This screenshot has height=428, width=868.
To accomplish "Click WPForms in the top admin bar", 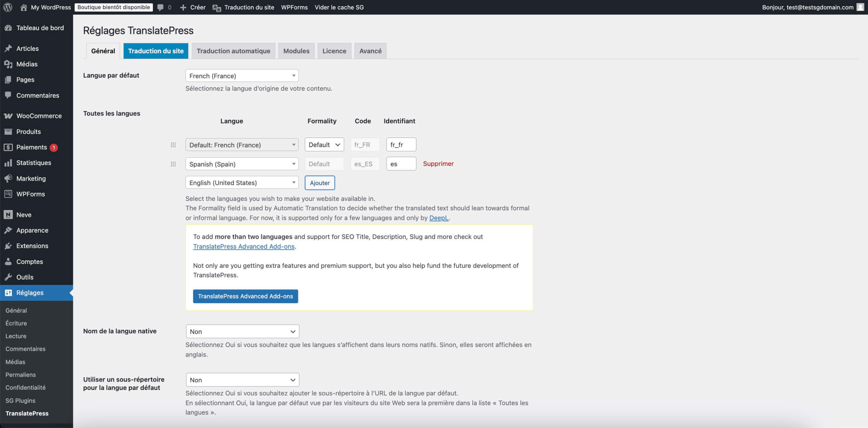I will (294, 7).
